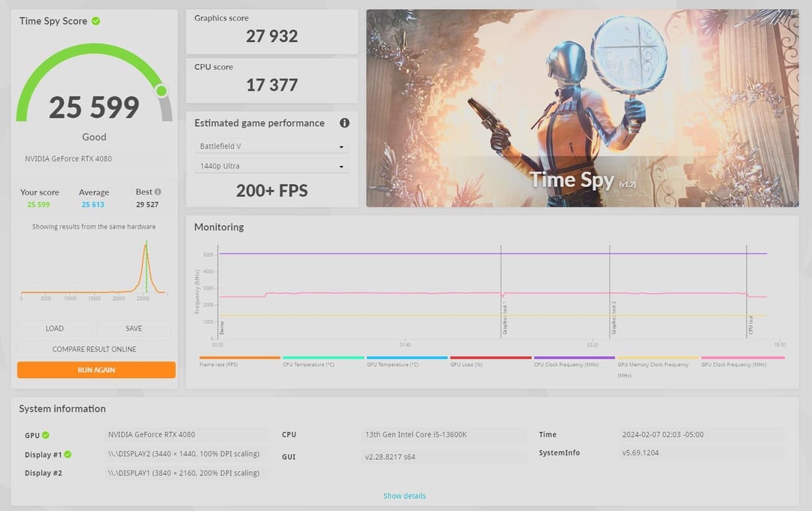Click the info icon next to Best
This screenshot has height=511, width=812.
[158, 192]
